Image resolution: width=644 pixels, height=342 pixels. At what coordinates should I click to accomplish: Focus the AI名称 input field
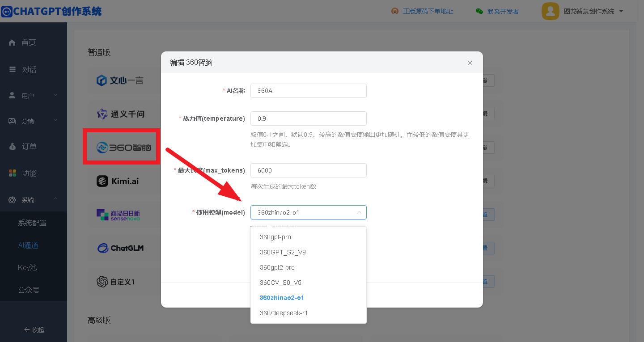click(309, 91)
